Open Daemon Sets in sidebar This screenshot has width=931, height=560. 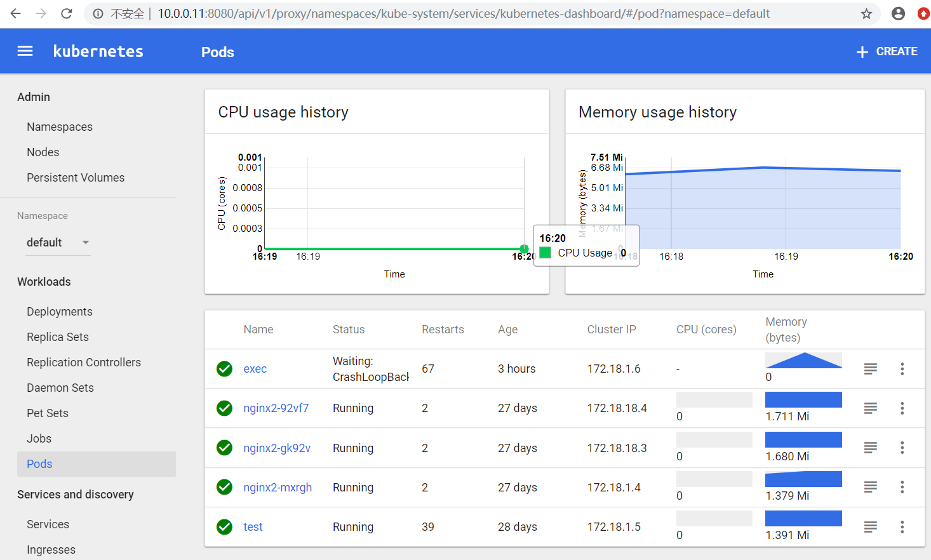[x=60, y=388]
